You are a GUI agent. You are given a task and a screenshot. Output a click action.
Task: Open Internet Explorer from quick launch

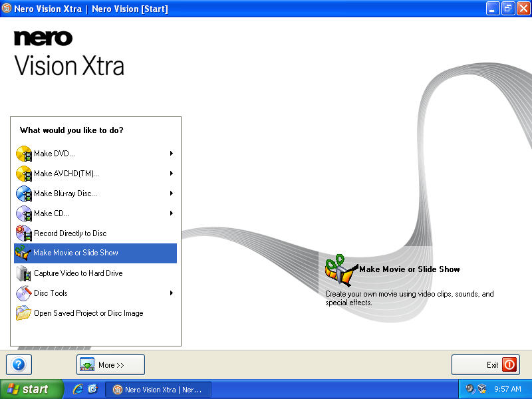pyautogui.click(x=78, y=389)
